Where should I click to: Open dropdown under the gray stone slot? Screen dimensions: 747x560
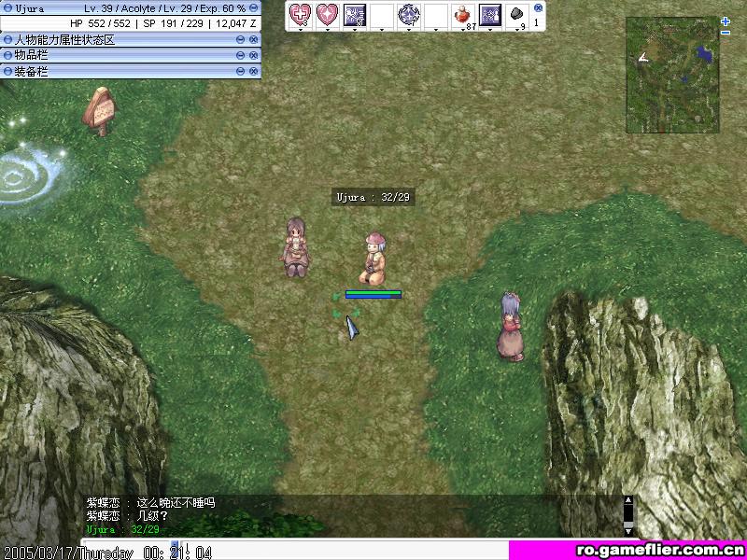518,30
